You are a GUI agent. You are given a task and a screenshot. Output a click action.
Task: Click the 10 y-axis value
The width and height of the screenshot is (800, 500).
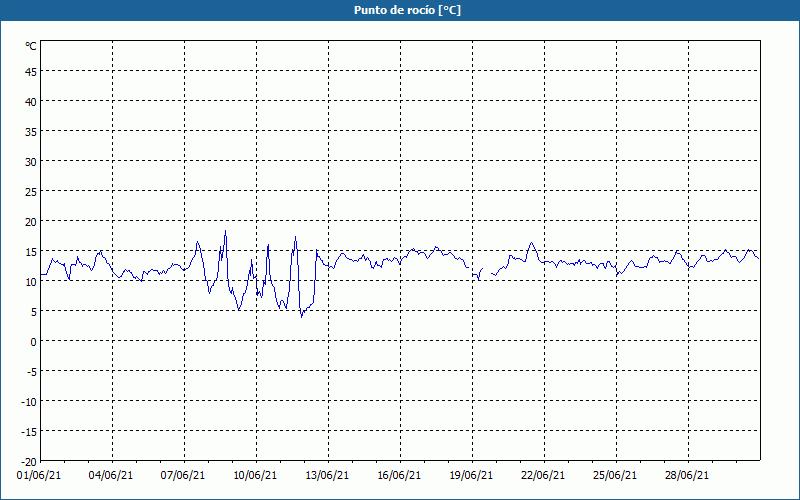click(31, 282)
